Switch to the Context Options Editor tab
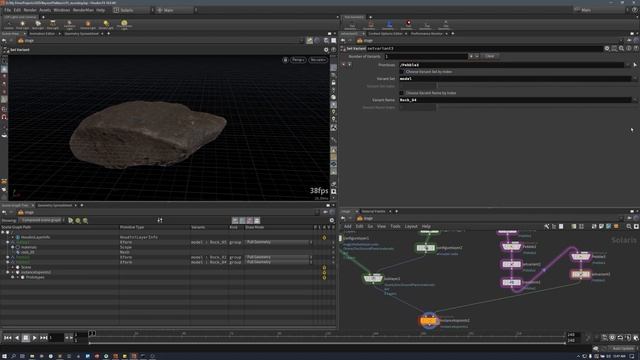This screenshot has height=360, width=640. (x=385, y=34)
